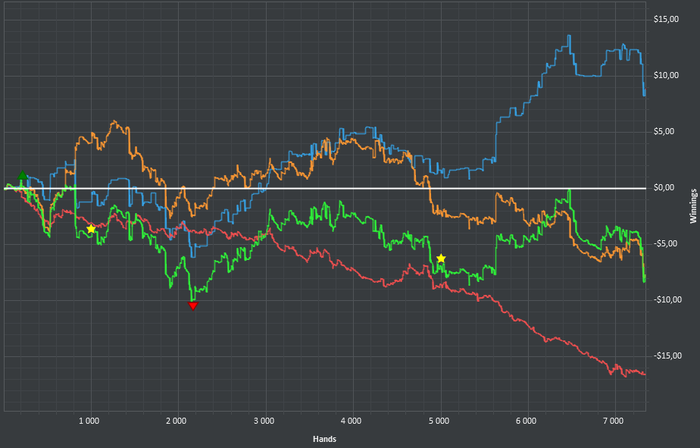Click the 6 000 hands tick label
700x448 pixels.
coord(526,421)
